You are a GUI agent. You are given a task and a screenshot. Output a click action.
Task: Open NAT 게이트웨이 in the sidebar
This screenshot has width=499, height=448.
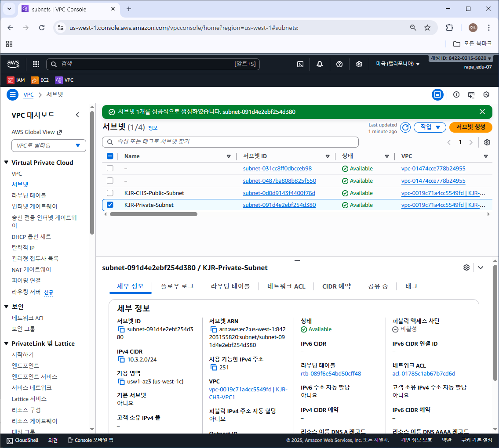point(31,270)
